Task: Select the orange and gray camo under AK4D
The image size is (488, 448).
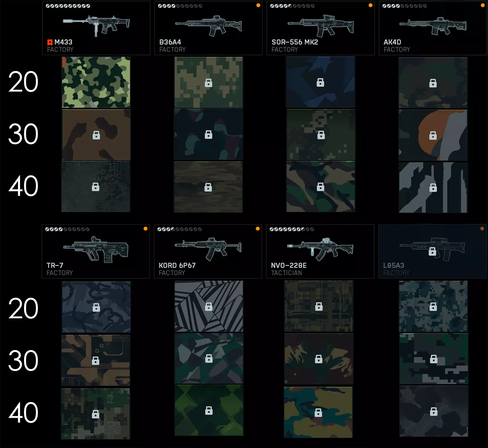Action: click(433, 135)
